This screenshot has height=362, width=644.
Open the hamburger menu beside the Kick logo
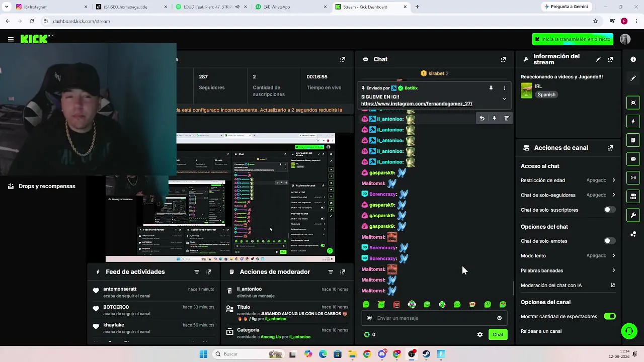point(11,39)
